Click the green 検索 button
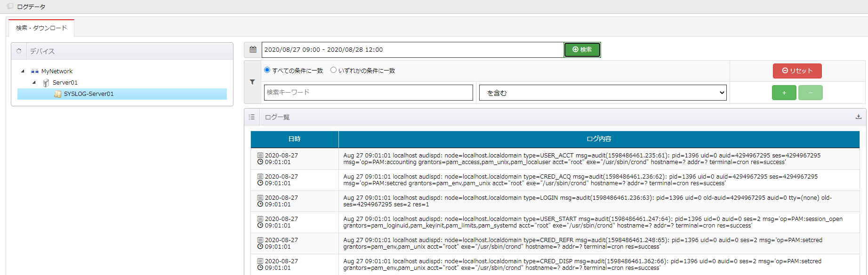This screenshot has height=275, width=868. pos(582,49)
